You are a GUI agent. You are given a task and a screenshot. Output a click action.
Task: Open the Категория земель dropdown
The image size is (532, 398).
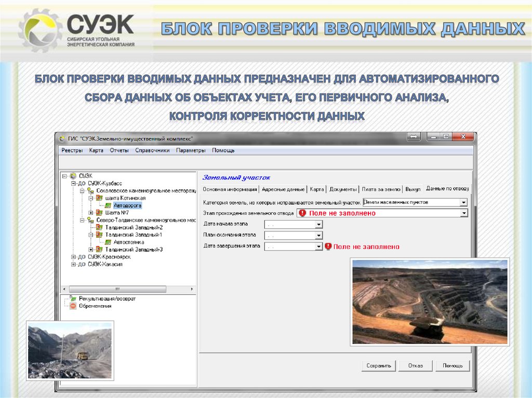463,202
